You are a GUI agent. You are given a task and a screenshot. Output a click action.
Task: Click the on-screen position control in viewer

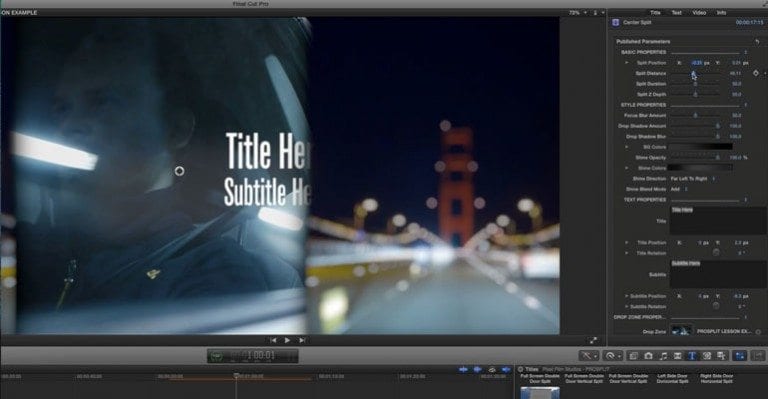pyautogui.click(x=179, y=171)
